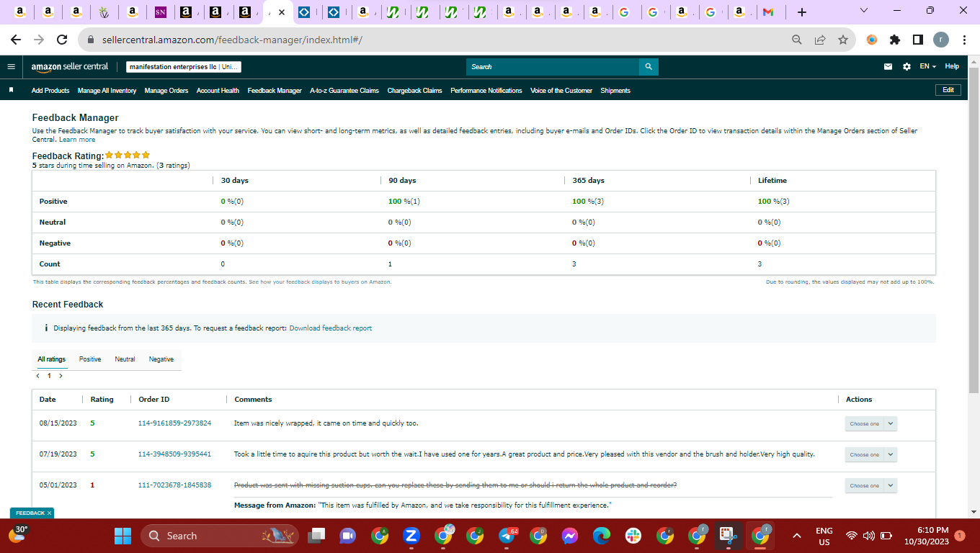Click the zoom magnifier icon in the address bar
Viewport: 980px width, 553px height.
pos(797,40)
